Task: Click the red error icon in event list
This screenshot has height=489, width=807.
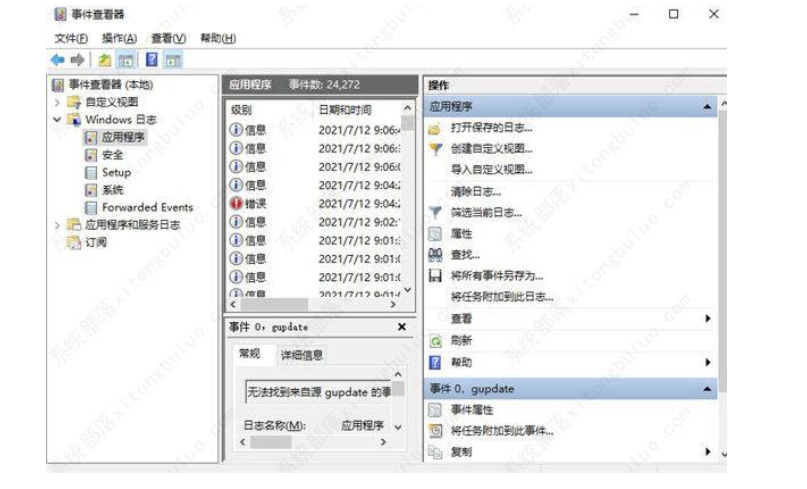Action: click(x=236, y=204)
